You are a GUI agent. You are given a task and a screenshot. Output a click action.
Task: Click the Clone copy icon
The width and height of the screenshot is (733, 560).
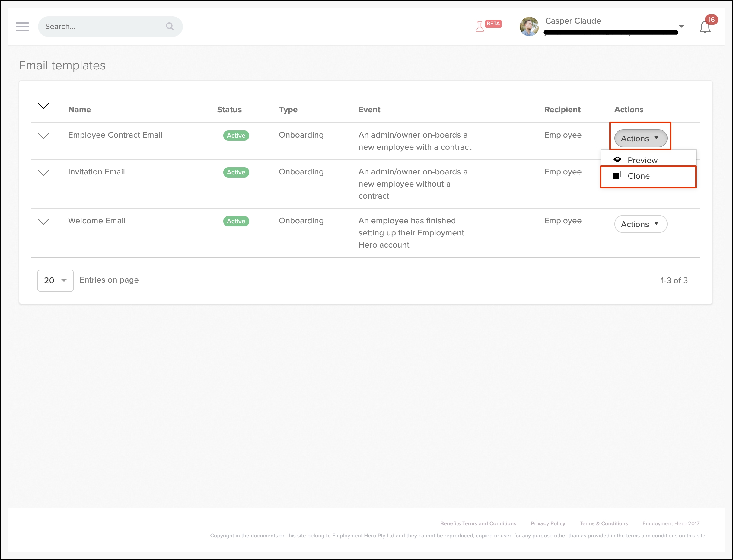pos(617,175)
